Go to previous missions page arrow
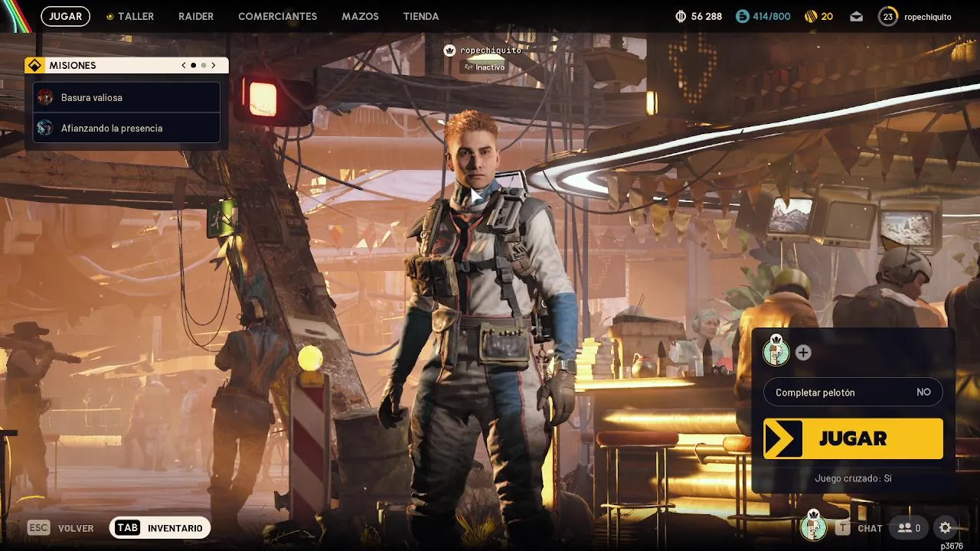Image resolution: width=980 pixels, height=551 pixels. click(x=184, y=66)
